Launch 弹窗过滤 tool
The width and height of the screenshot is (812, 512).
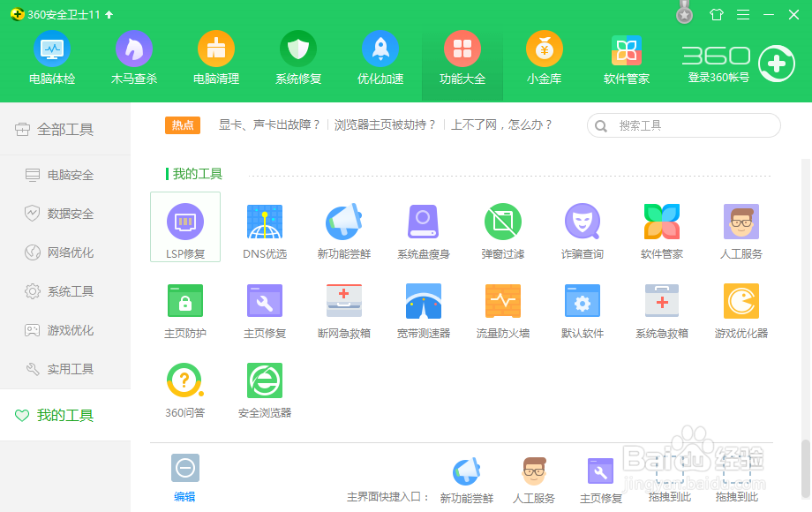click(503, 231)
